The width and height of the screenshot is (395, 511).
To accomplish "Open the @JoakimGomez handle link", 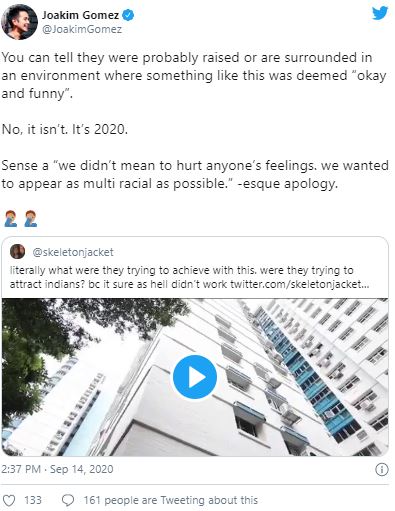I will [82, 29].
